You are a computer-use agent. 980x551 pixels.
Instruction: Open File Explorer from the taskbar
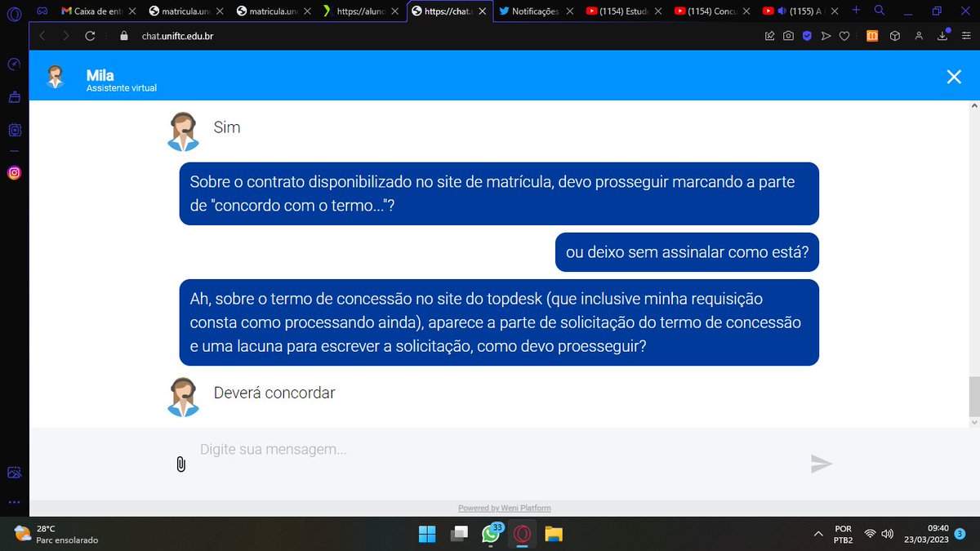[554, 534]
